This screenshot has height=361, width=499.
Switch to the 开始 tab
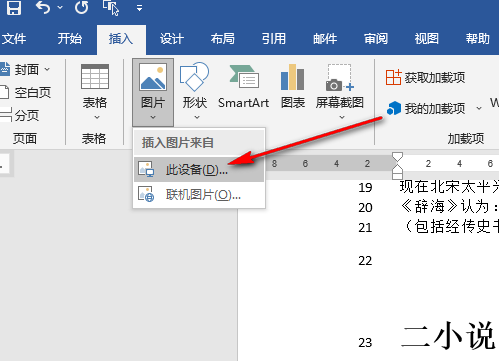pyautogui.click(x=70, y=39)
